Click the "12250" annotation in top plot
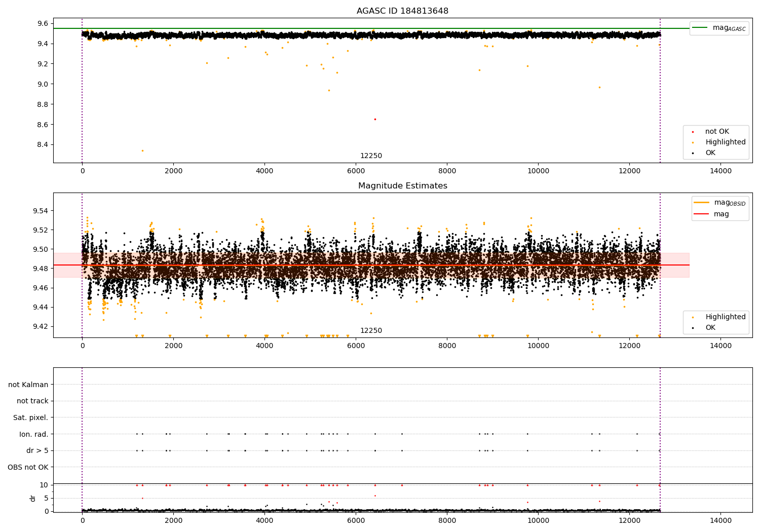Image resolution: width=760 pixels, height=532 pixels. coord(371,156)
